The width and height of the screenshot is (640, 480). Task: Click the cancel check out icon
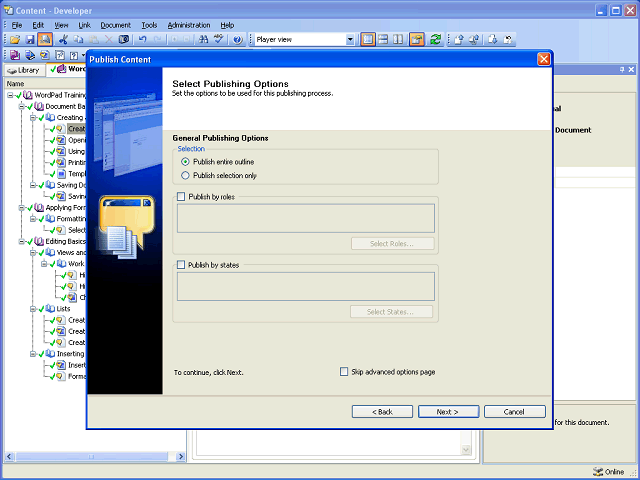(x=508, y=40)
